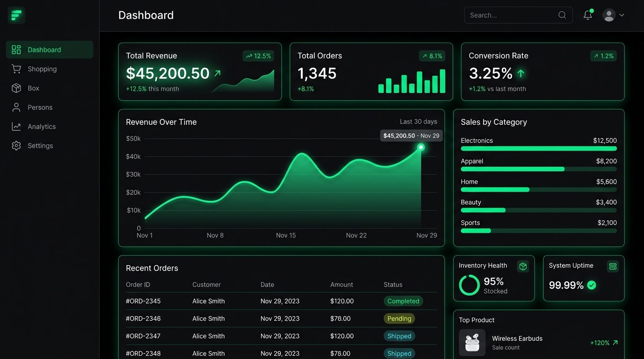Click the $12,500 Electronics value

(605, 140)
